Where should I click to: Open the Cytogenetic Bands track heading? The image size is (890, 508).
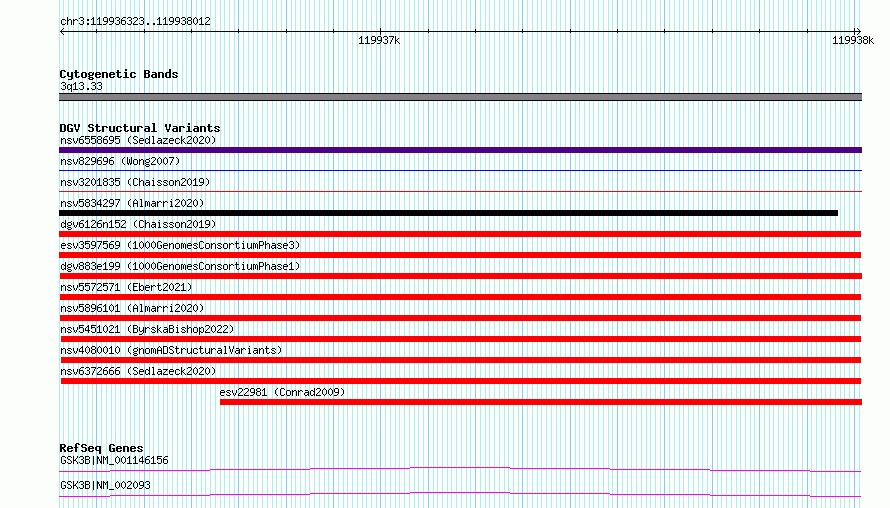point(119,74)
